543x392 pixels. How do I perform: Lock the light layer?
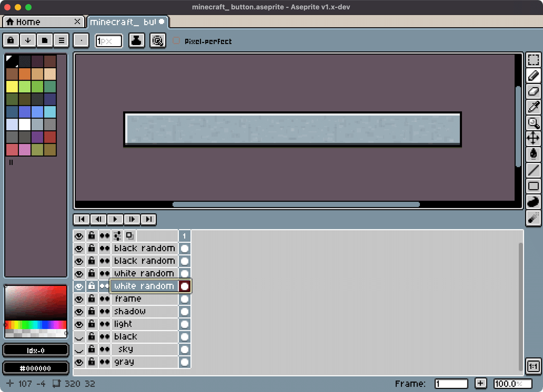92,324
